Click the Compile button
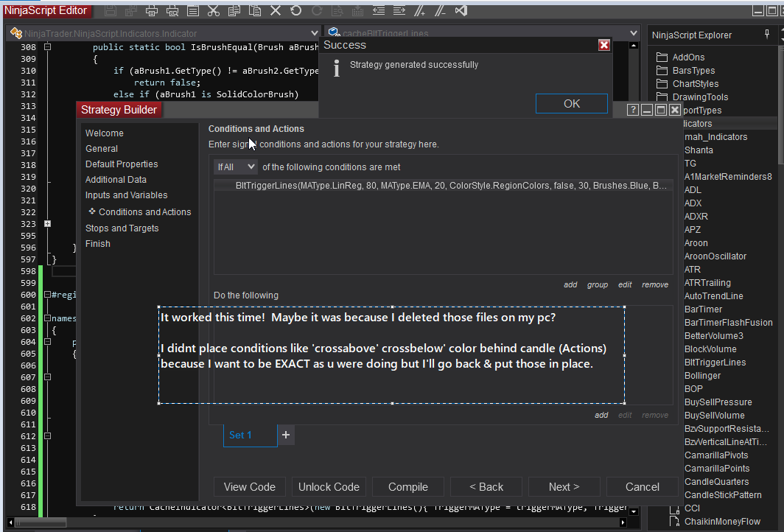Screen dimensions: 784x532 click(408, 487)
